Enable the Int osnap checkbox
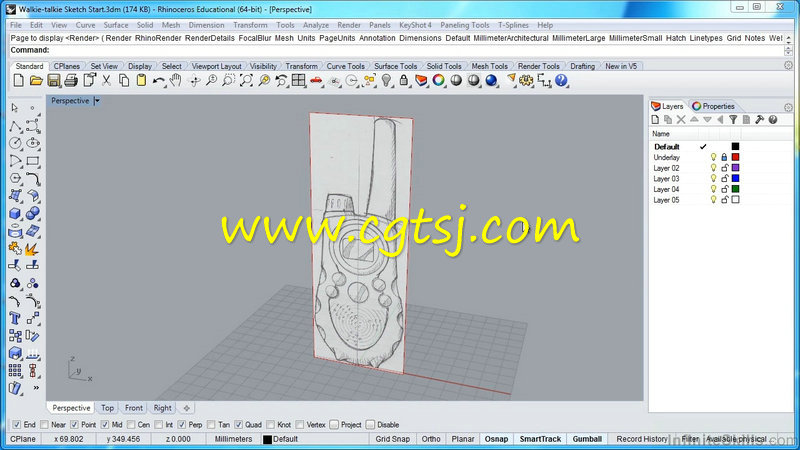The height and width of the screenshot is (450, 800). point(159,424)
